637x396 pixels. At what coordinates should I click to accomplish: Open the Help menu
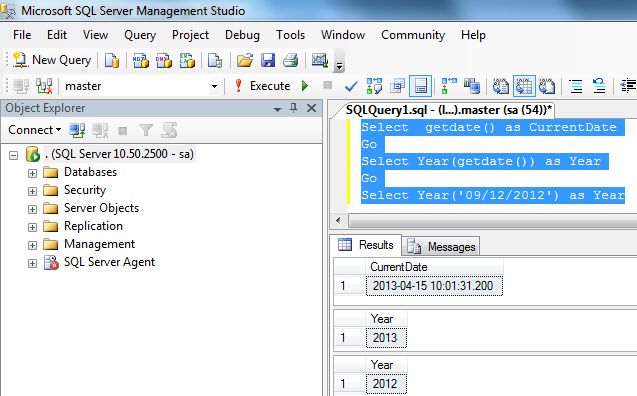(473, 35)
